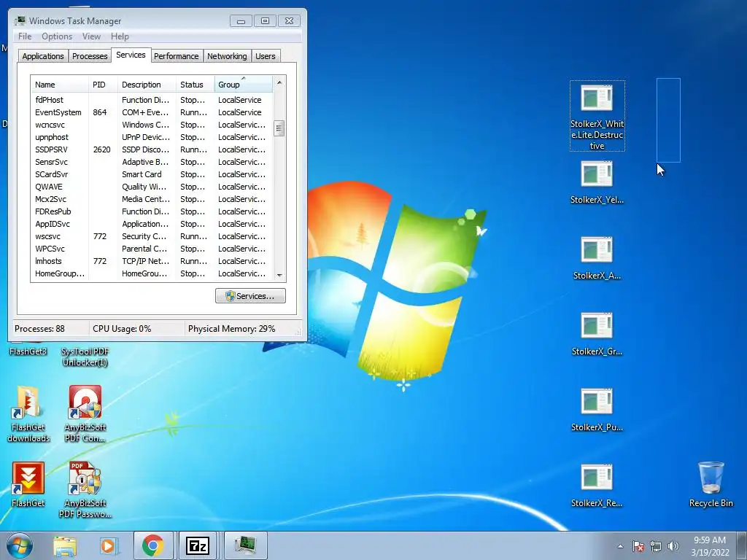The height and width of the screenshot is (560, 747).
Task: Select the fdPHost service row
Action: pyautogui.click(x=152, y=100)
